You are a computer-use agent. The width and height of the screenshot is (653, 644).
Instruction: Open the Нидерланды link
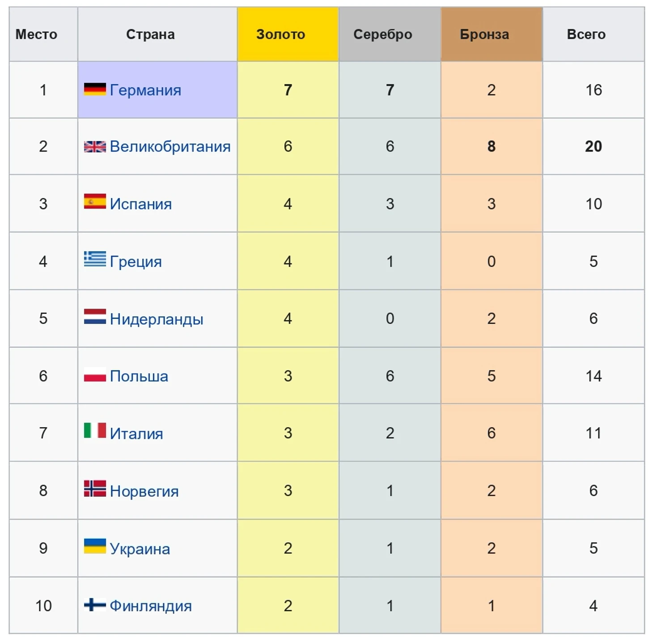point(157,319)
